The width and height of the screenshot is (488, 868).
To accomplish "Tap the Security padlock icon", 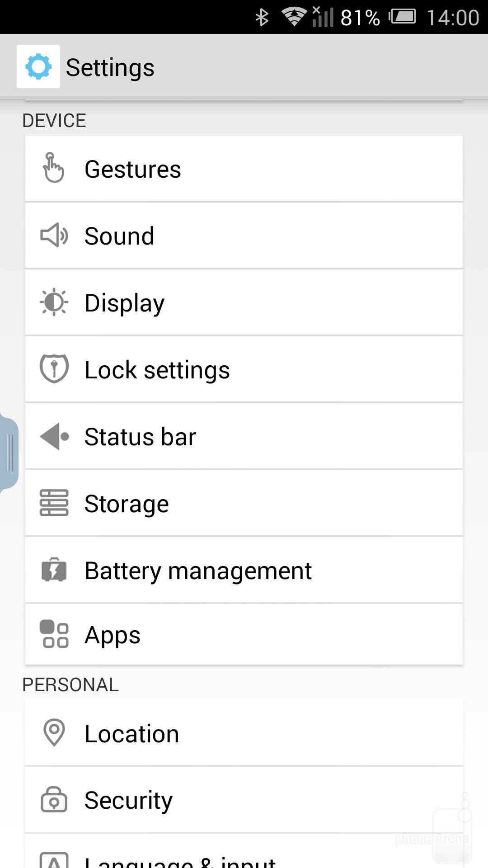I will pyautogui.click(x=54, y=799).
